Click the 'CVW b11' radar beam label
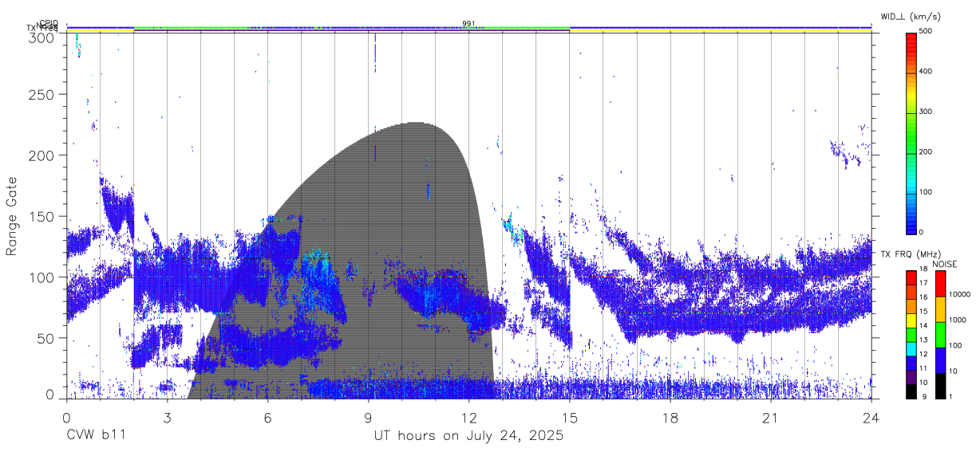The height and width of the screenshot is (452, 980). pyautogui.click(x=95, y=436)
